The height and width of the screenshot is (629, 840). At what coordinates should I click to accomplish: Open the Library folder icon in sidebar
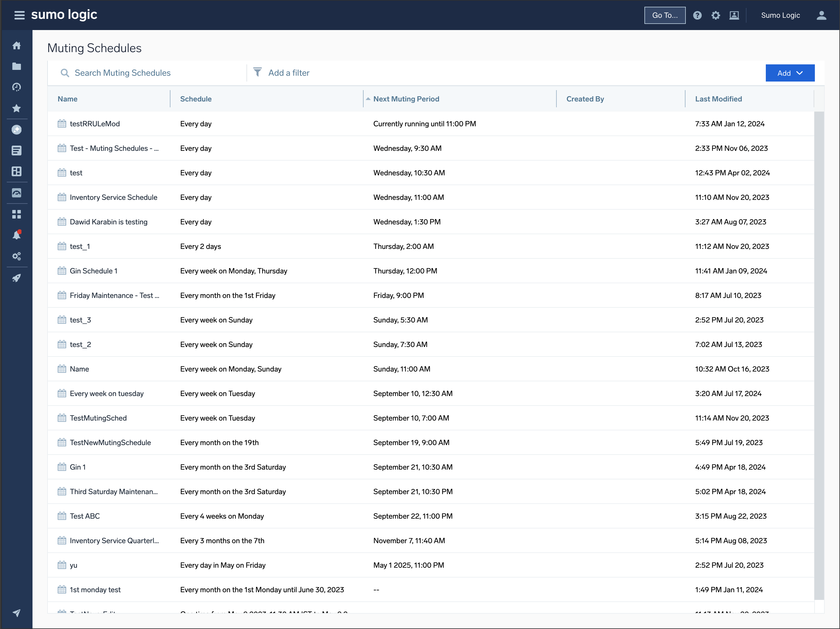[x=17, y=66]
